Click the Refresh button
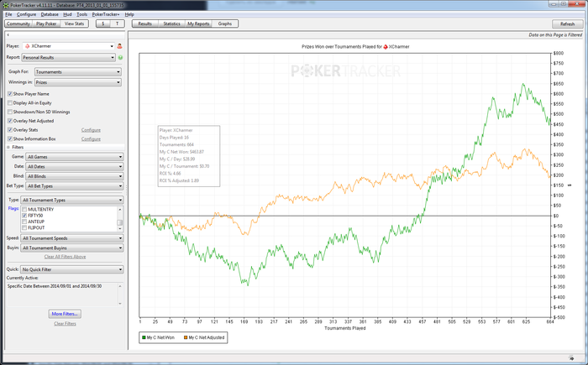Screen dimensions: 588x365 click(x=567, y=24)
